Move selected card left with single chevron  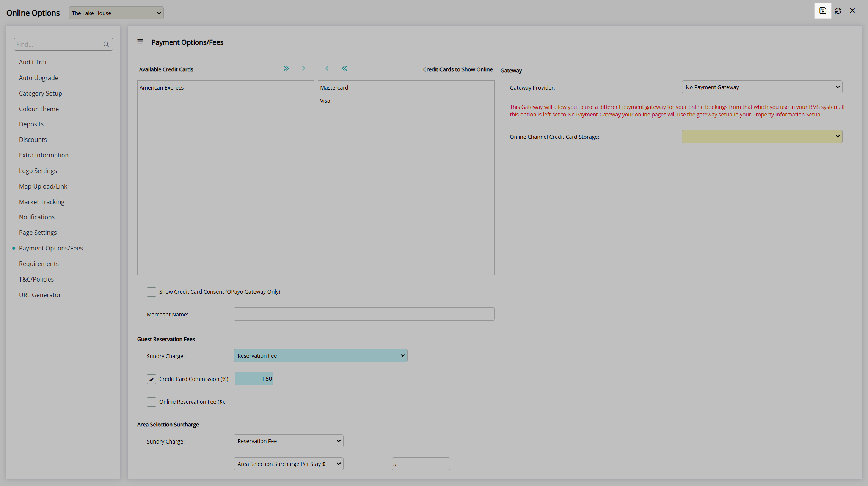click(x=327, y=68)
